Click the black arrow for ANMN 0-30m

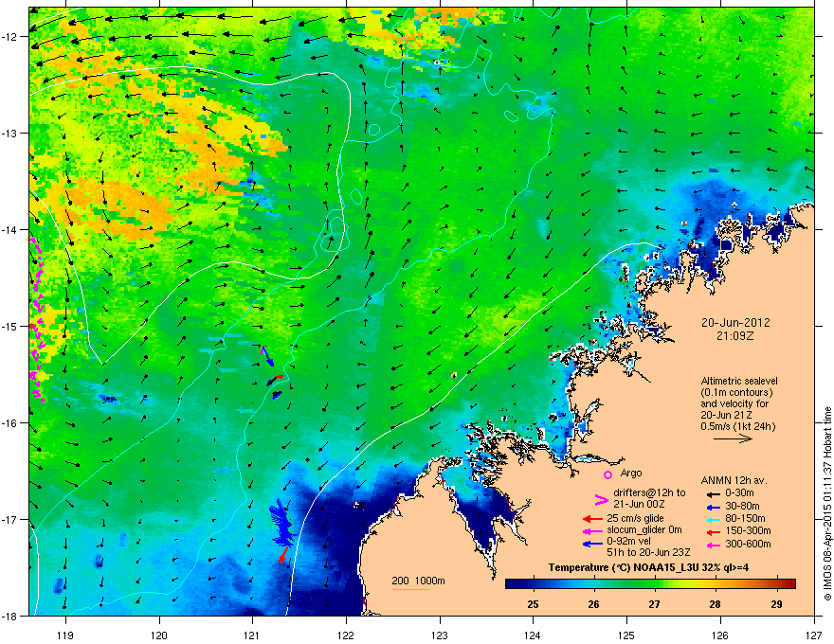click(712, 493)
